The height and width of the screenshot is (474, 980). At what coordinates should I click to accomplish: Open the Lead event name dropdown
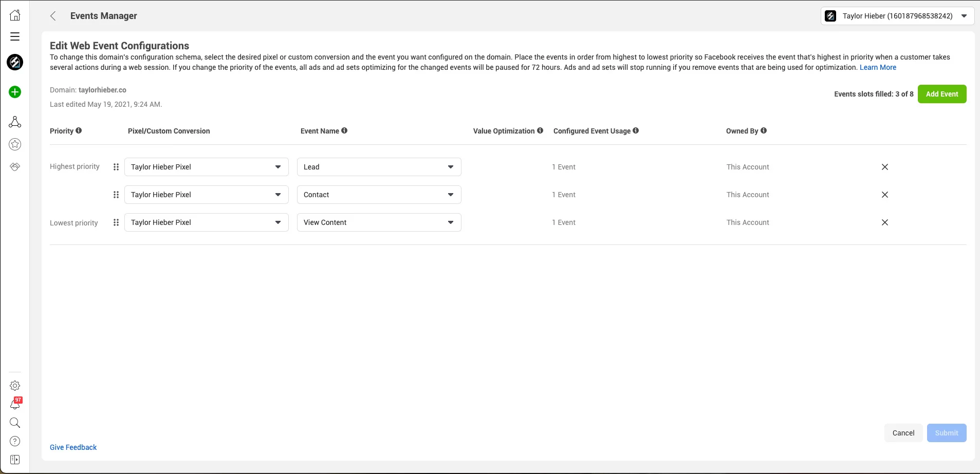pos(379,167)
